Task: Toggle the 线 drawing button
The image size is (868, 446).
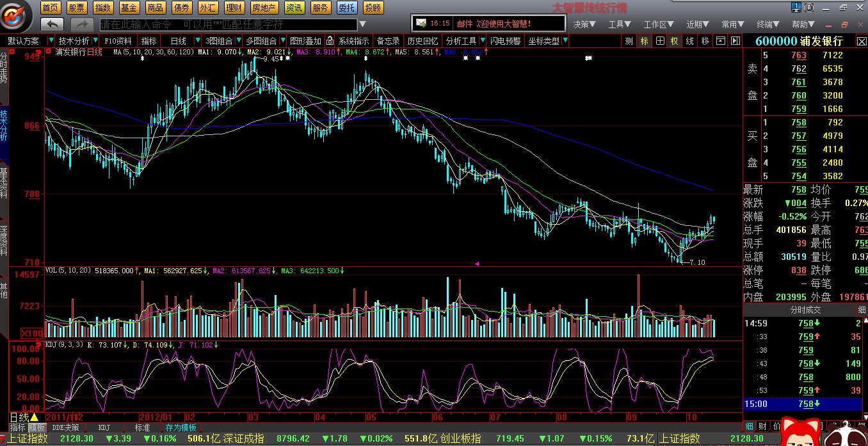Action: pos(689,41)
